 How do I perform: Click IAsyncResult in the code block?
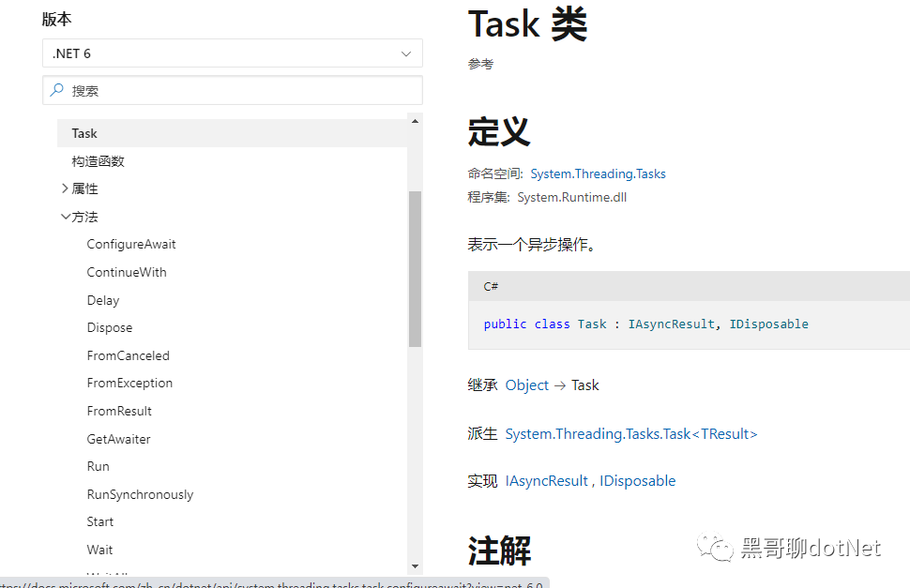(672, 324)
